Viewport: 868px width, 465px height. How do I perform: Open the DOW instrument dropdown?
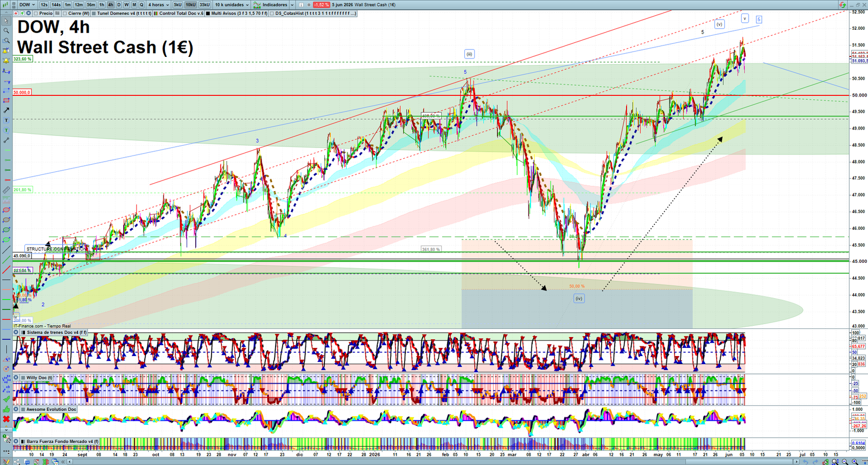[x=27, y=4]
